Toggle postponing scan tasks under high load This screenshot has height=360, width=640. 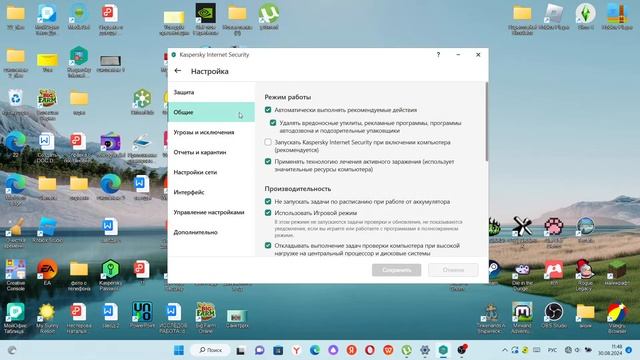pos(268,245)
